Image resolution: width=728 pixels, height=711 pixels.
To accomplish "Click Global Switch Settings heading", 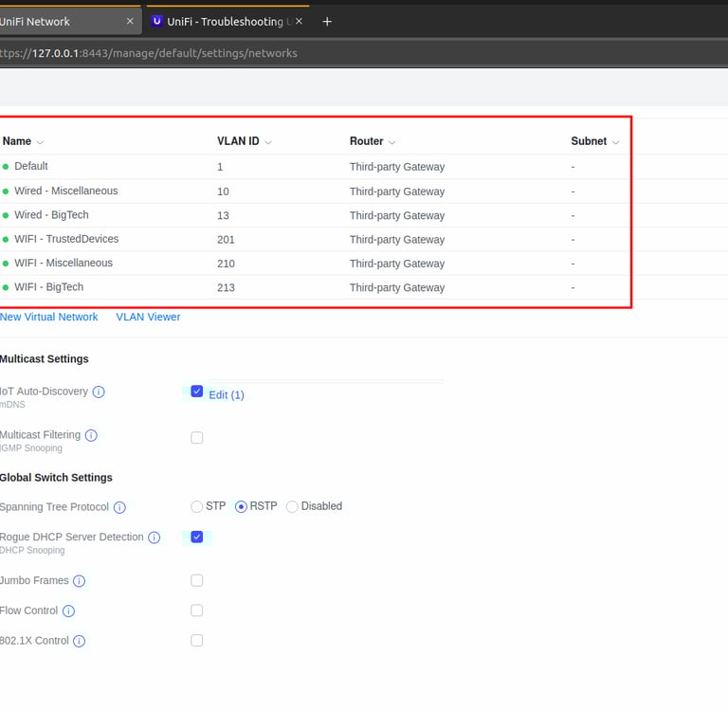I will (56, 478).
